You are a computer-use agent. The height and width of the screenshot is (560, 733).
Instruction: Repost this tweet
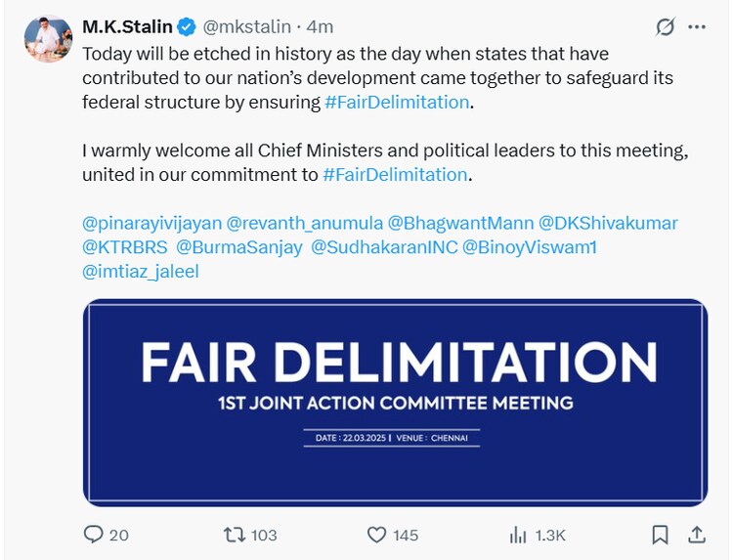(236, 535)
